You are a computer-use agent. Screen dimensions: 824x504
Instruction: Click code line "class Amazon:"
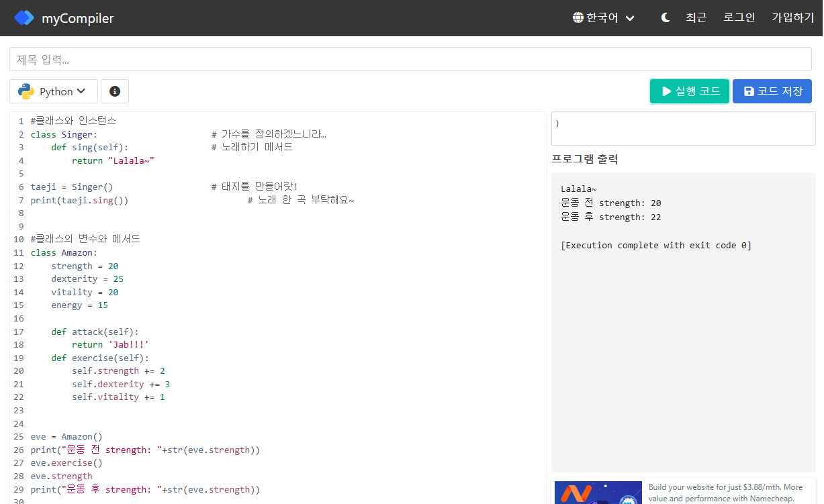[x=64, y=252]
